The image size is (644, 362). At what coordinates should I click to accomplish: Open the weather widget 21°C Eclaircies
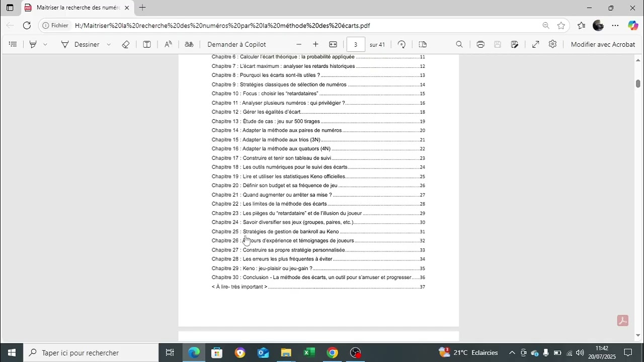(x=468, y=352)
